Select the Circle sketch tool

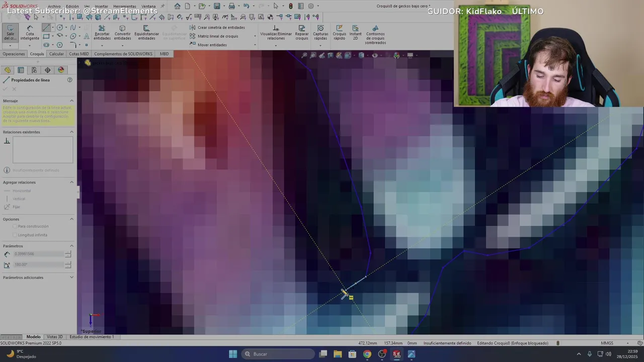click(x=60, y=28)
